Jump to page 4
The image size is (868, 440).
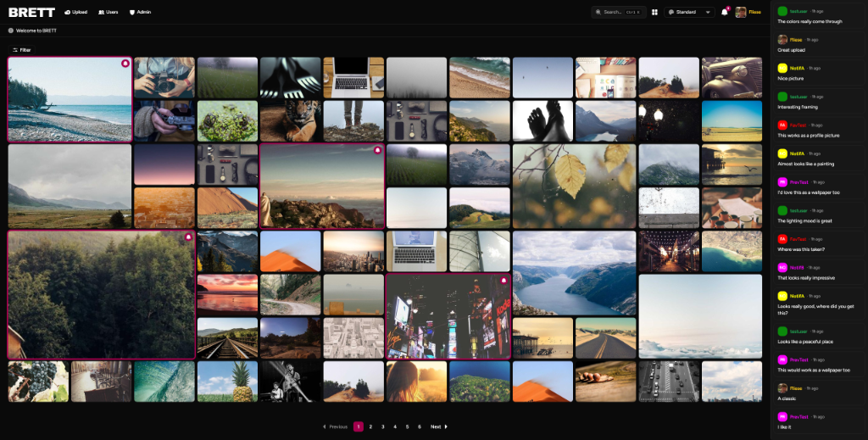click(x=395, y=426)
